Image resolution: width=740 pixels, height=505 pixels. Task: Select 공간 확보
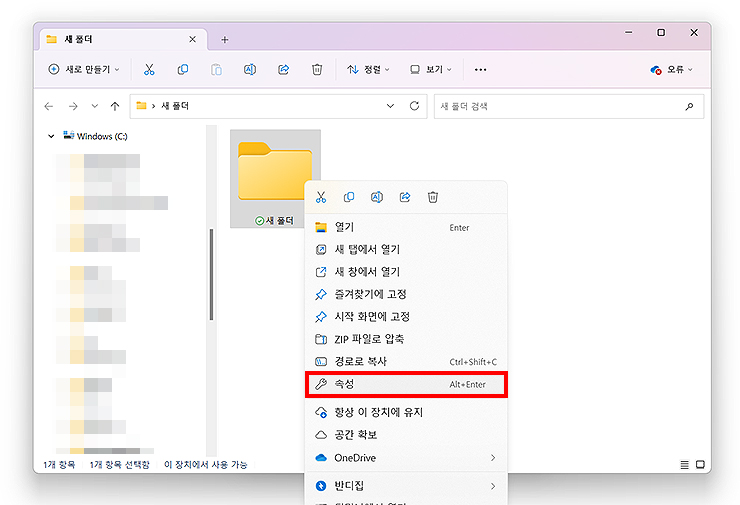[x=406, y=435]
